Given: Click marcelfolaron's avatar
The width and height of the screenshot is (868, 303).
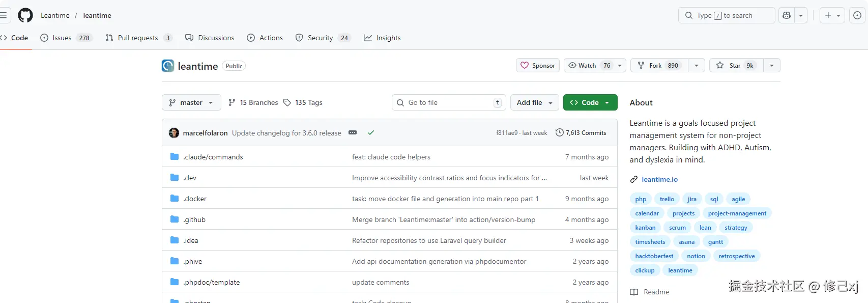Looking at the screenshot, I should (174, 133).
